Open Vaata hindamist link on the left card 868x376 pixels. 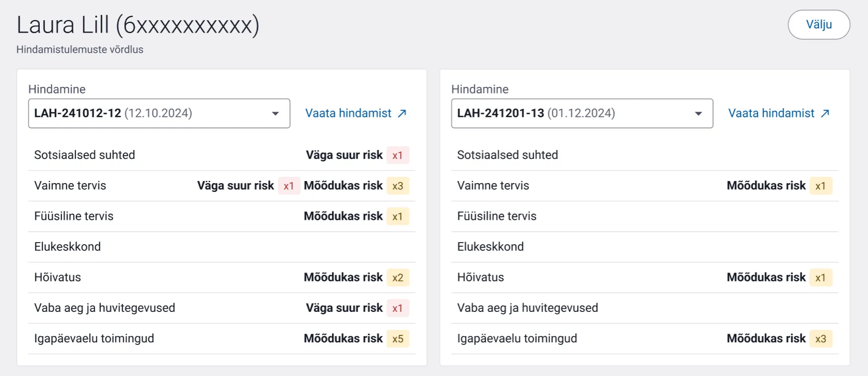click(350, 113)
